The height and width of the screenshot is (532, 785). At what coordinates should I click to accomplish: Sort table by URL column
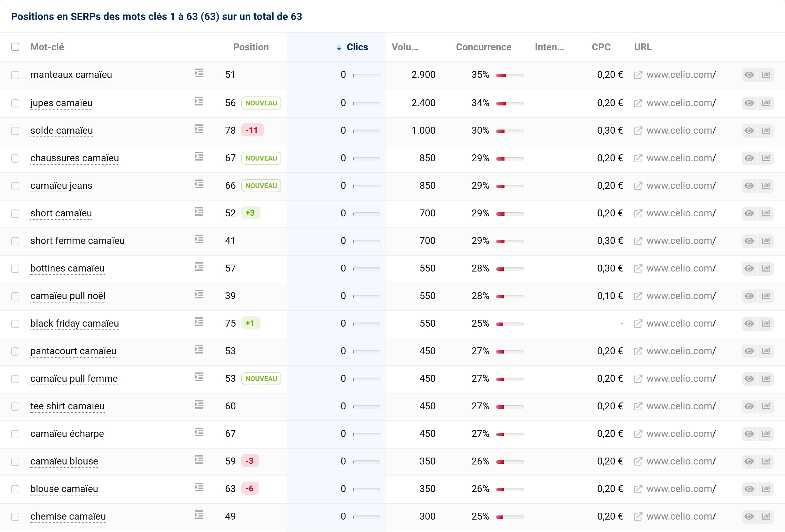[643, 47]
